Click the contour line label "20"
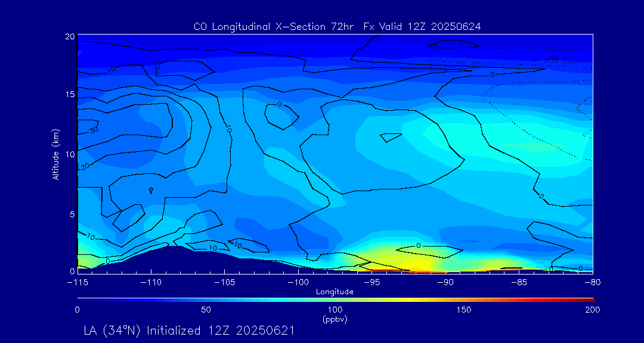Image resolution: width=644 pixels, height=343 pixels. coord(85,167)
